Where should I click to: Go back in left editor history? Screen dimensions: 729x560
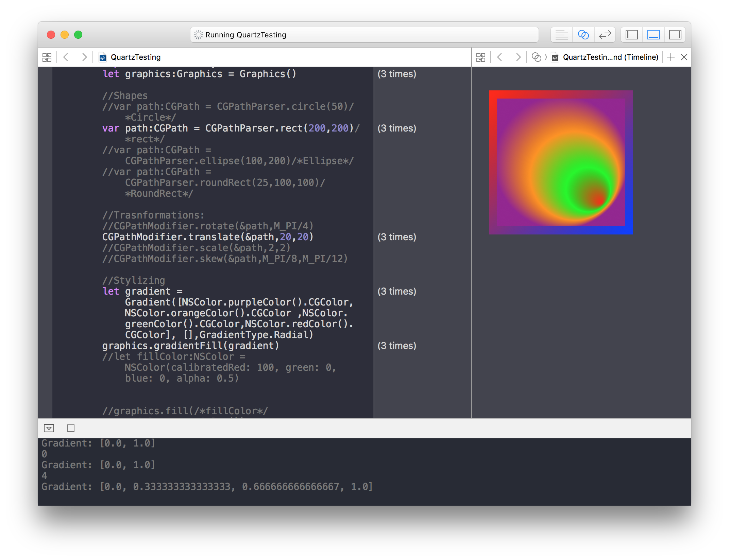coord(66,57)
